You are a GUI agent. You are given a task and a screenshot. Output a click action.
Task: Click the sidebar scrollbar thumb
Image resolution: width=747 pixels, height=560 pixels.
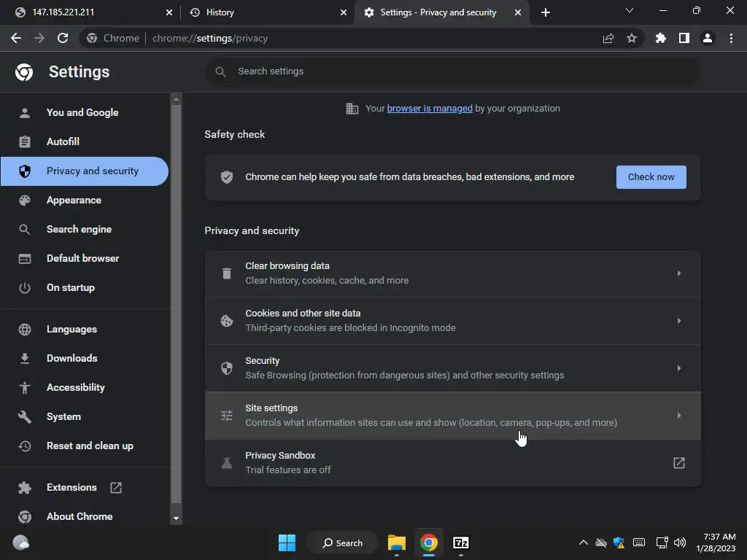point(176,303)
